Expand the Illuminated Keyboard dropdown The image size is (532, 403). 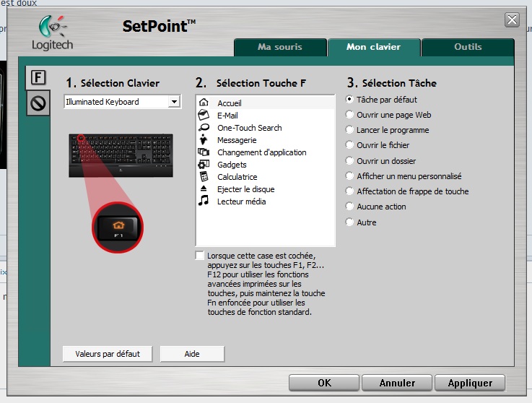coord(173,103)
